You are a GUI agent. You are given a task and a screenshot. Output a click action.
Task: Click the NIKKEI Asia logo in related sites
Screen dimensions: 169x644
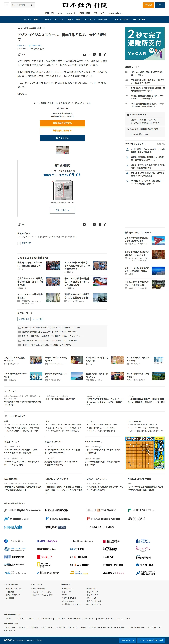pyautogui.click(x=13, y=527)
